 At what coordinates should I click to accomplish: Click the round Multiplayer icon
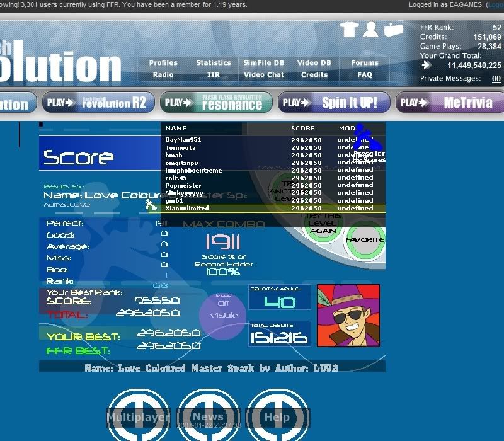[138, 416]
